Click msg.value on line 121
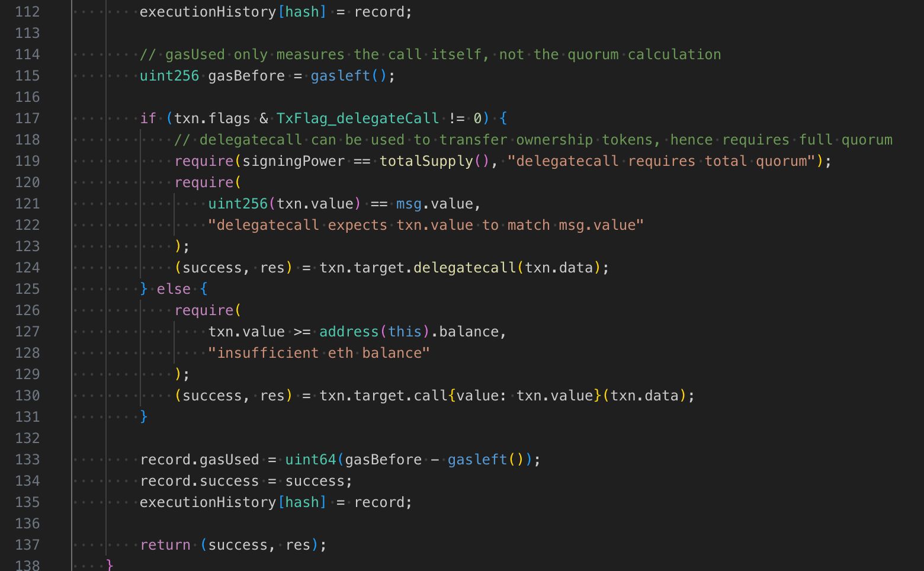This screenshot has width=924, height=571. coord(435,204)
